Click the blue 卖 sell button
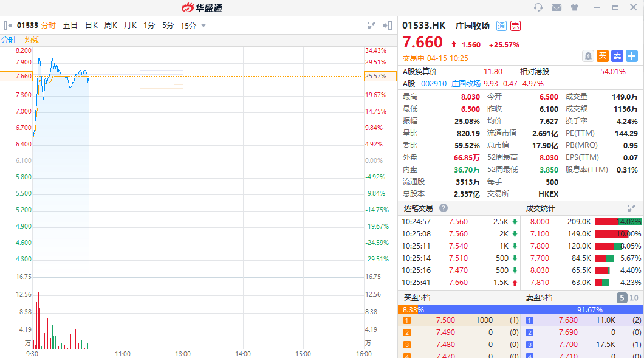This screenshot has height=358, width=644. tap(617, 56)
